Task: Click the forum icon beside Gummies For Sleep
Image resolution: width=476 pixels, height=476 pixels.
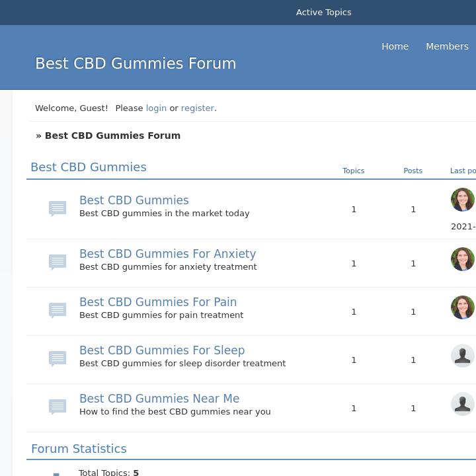Action: [58, 359]
